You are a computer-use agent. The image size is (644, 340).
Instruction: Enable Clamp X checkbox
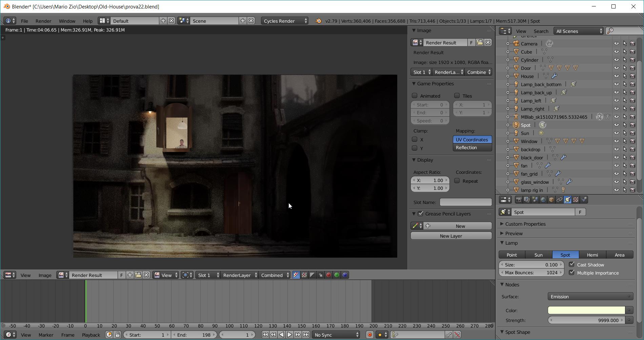point(415,139)
